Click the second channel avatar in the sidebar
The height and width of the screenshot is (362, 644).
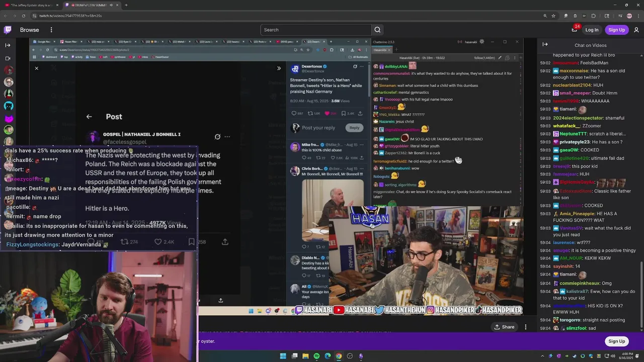pyautogui.click(x=8, y=82)
